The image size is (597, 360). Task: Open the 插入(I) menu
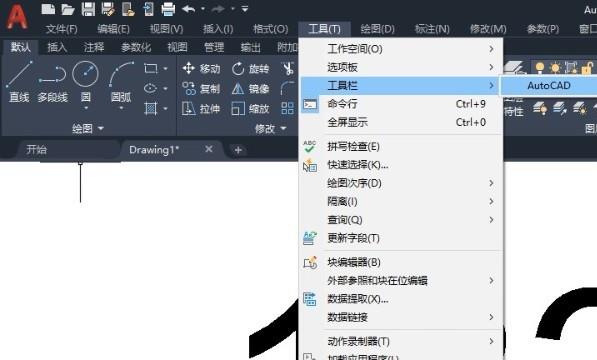click(218, 29)
